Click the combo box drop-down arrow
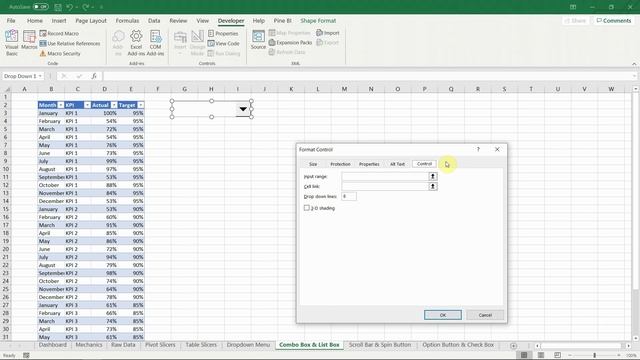640x360 pixels. pos(243,109)
